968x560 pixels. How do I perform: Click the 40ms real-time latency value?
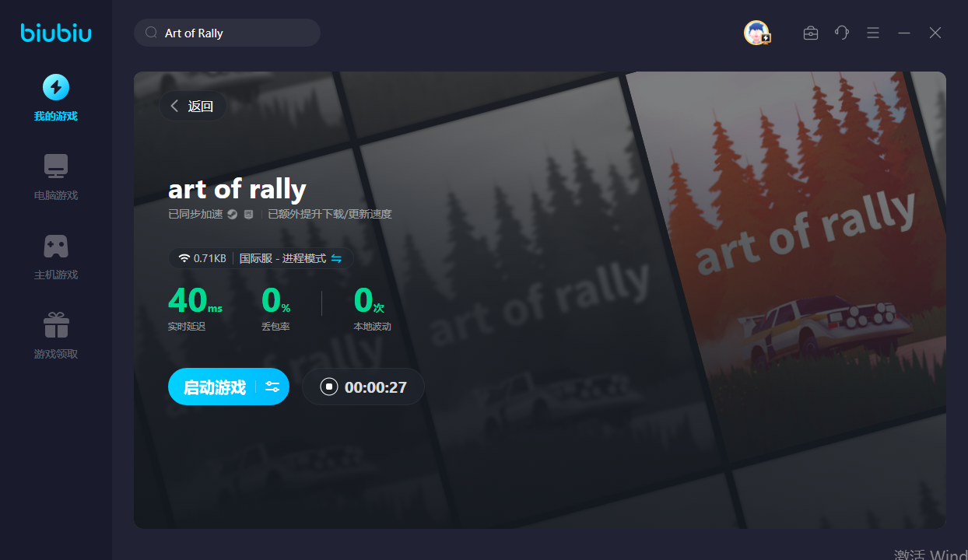195,299
